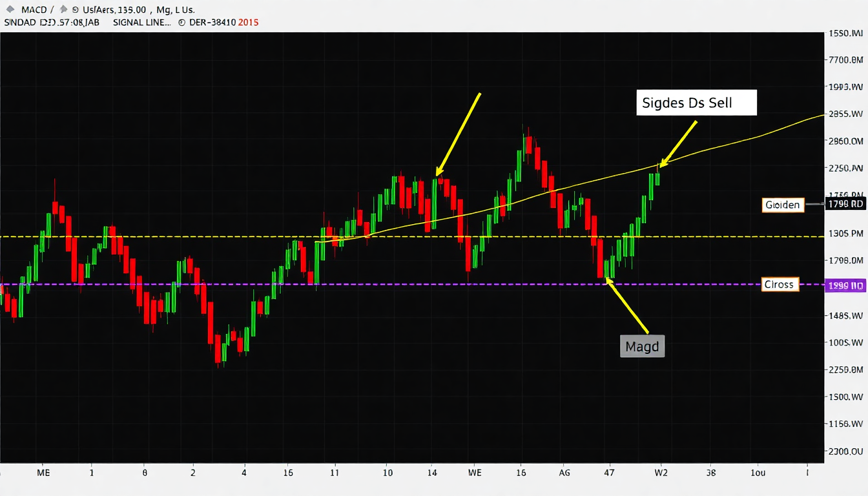The width and height of the screenshot is (868, 496).
Task: Click the black 1799 RD price tag
Action: pos(846,205)
